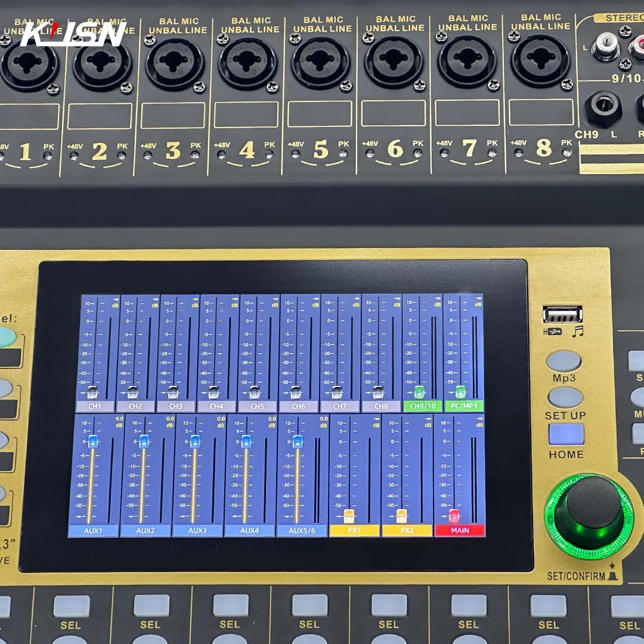Image resolution: width=644 pixels, height=644 pixels.
Task: Tap the CH3 channel label on screen
Action: tap(175, 406)
